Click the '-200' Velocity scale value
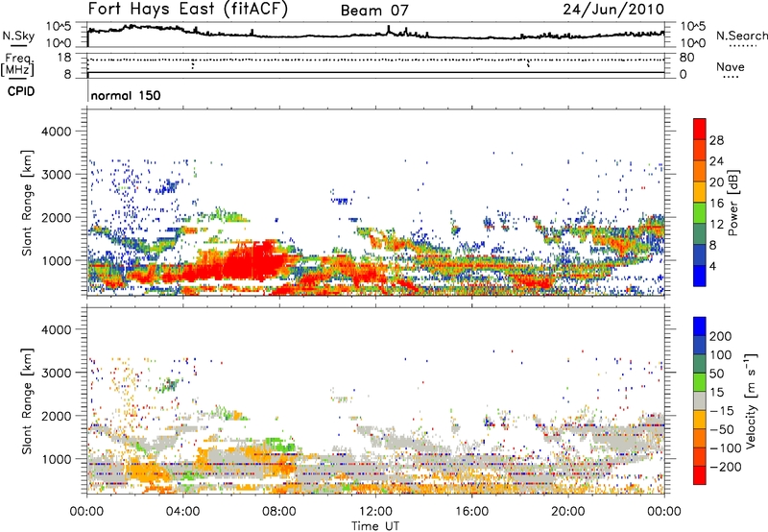This screenshot has width=768, height=532. pyautogui.click(x=724, y=467)
